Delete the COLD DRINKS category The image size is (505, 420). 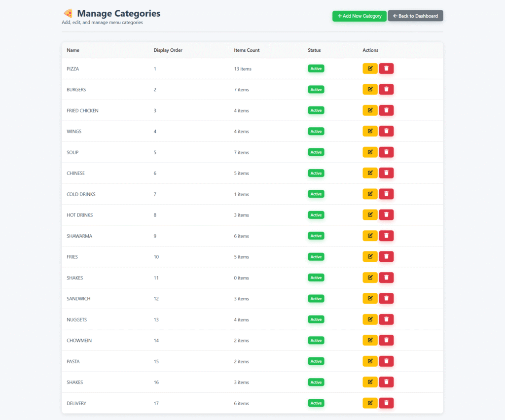386,194
